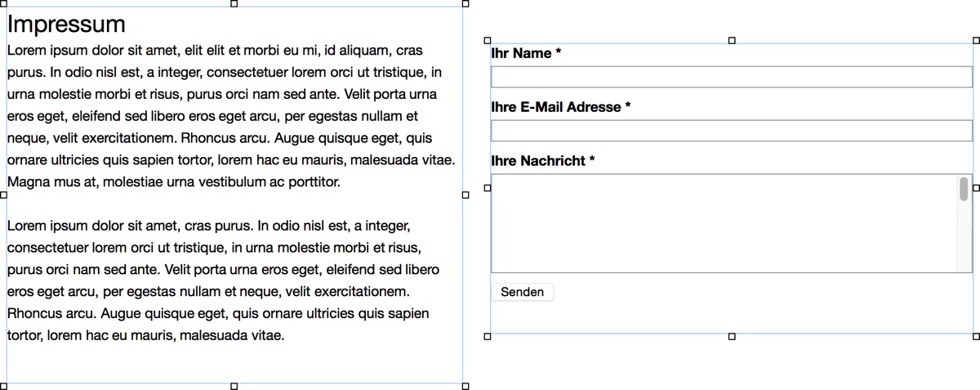
Task: Click bottom-left resize handle of contact form
Action: (488, 336)
